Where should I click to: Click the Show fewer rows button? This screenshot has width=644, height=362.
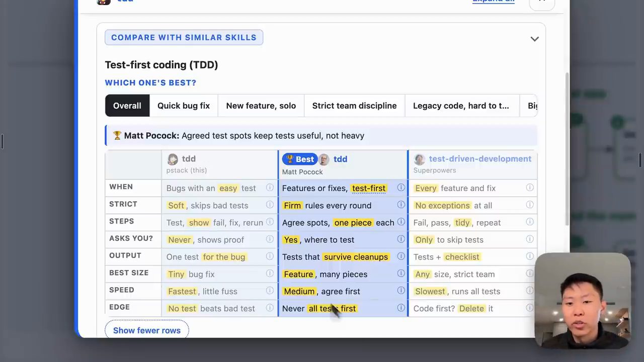point(147,330)
